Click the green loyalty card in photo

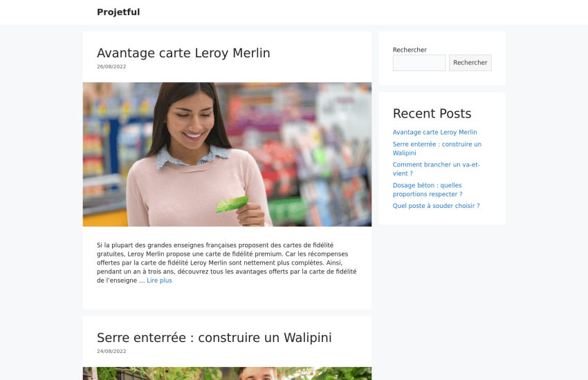232,204
